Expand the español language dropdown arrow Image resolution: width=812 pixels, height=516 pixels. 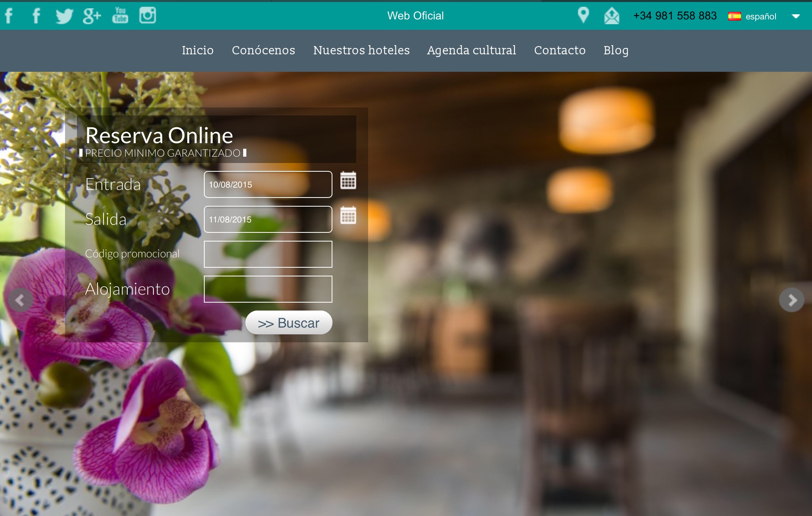tap(795, 16)
